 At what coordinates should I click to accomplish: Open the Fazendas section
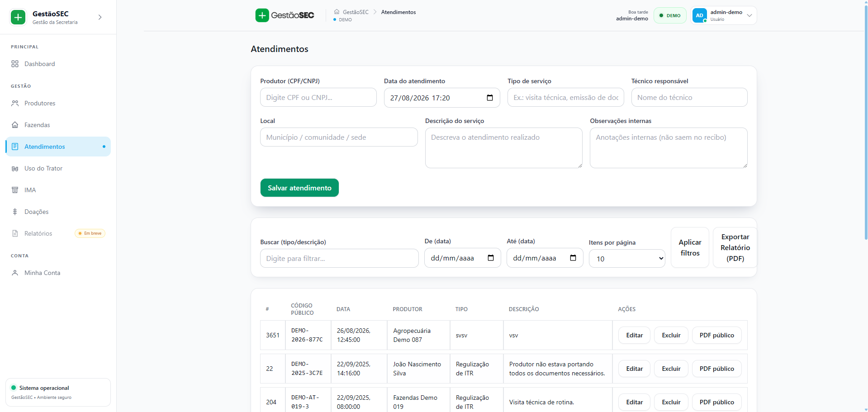tap(58, 125)
